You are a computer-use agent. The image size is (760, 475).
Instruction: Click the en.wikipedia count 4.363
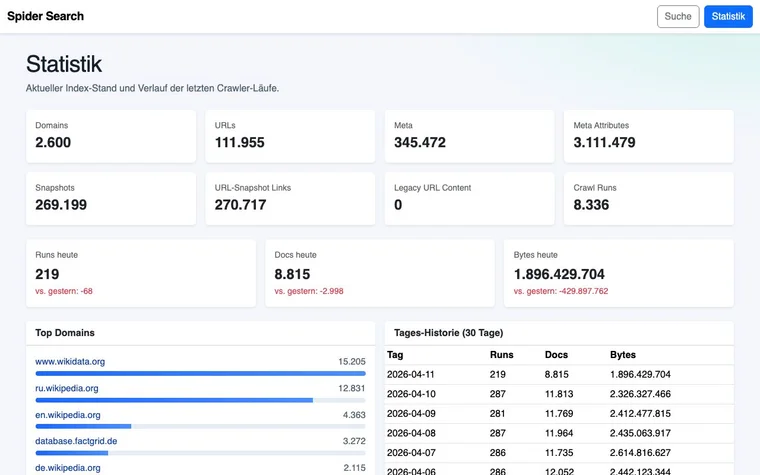354,415
